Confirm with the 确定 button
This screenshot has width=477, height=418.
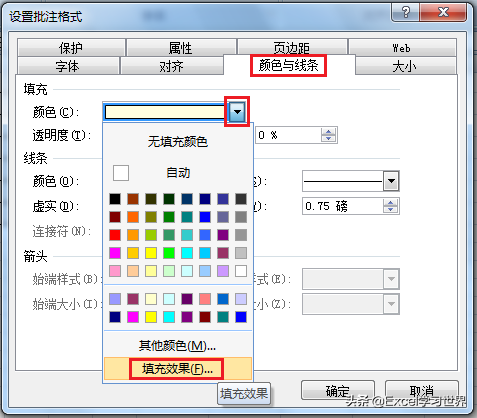[x=338, y=390]
